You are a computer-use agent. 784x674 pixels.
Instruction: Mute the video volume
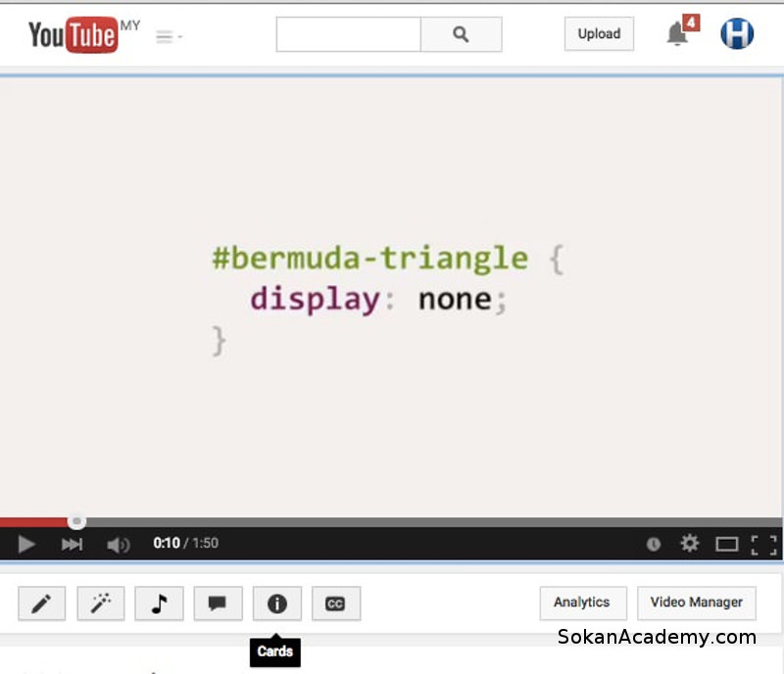(x=118, y=544)
